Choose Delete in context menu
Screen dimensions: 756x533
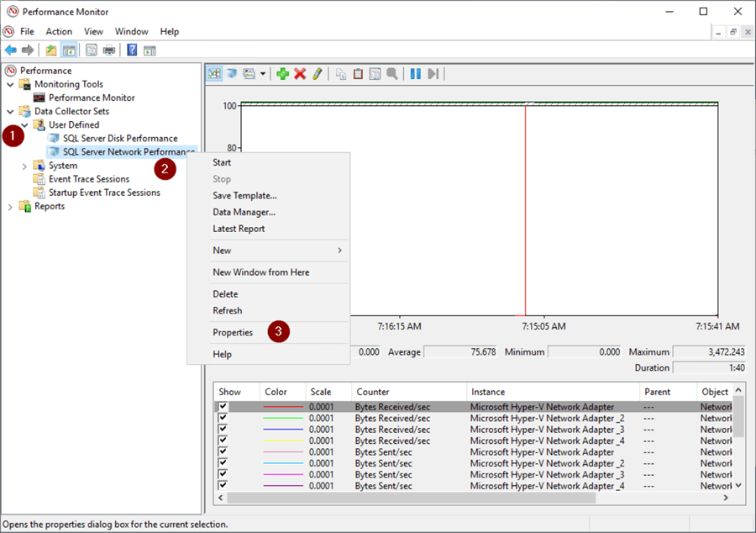point(268,293)
